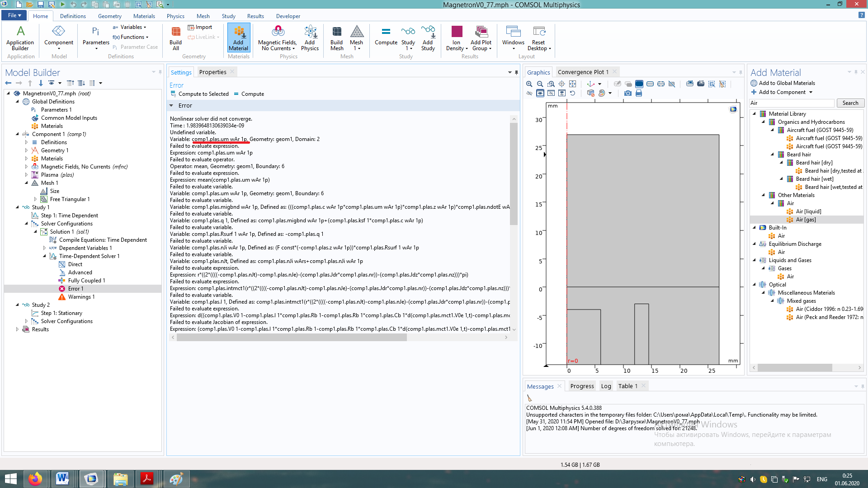
Task: Take image snapshot with camera icon
Action: coord(627,93)
